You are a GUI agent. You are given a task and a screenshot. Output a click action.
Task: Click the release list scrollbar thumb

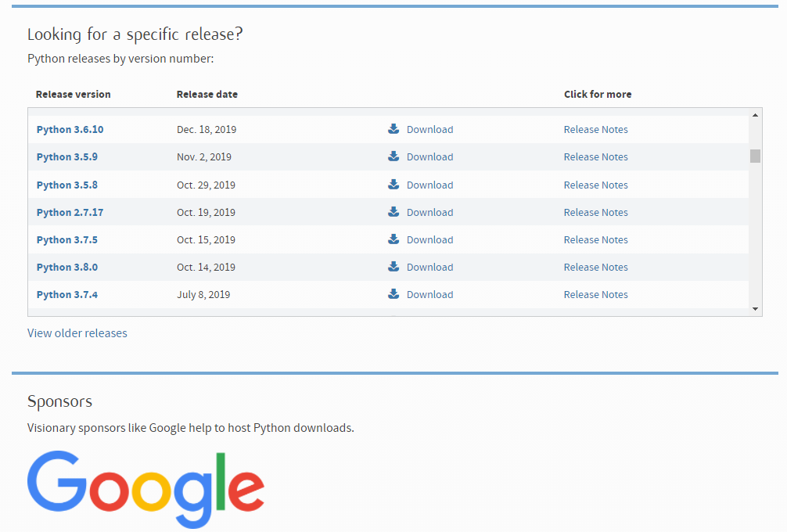click(x=755, y=156)
